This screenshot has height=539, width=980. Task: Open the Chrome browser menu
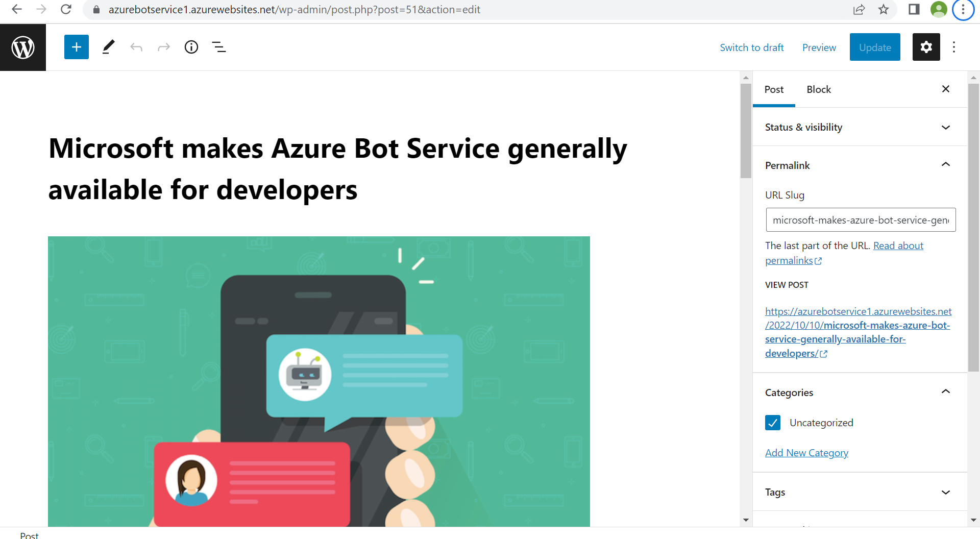pos(963,9)
